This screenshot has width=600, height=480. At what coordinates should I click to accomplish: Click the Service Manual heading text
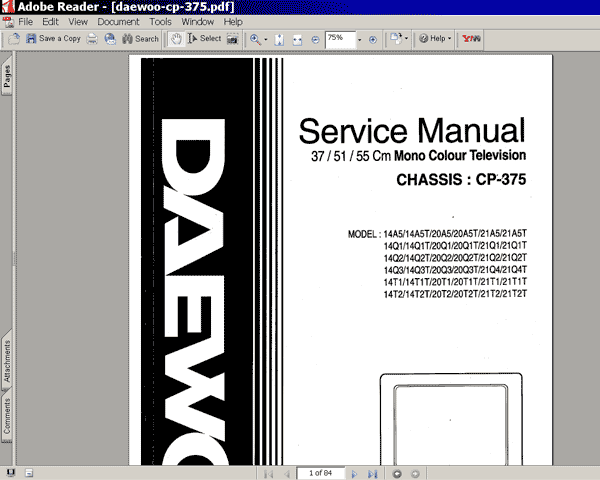412,131
